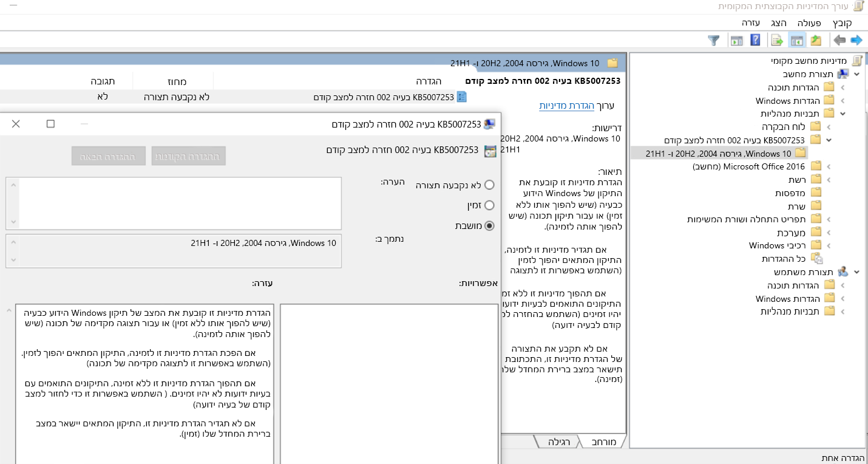Collapse the KB5007253 בעיה 002 tree node
868x464 pixels.
coord(830,140)
